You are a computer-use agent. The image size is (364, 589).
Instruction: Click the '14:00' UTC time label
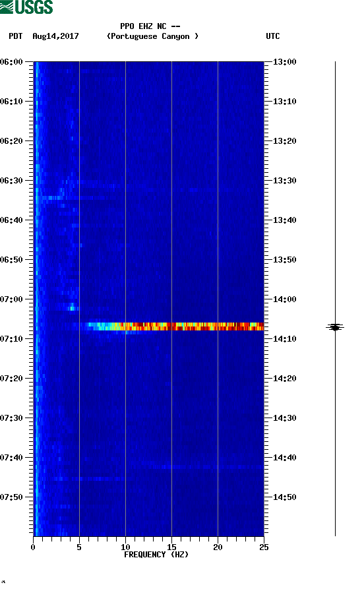tap(285, 299)
